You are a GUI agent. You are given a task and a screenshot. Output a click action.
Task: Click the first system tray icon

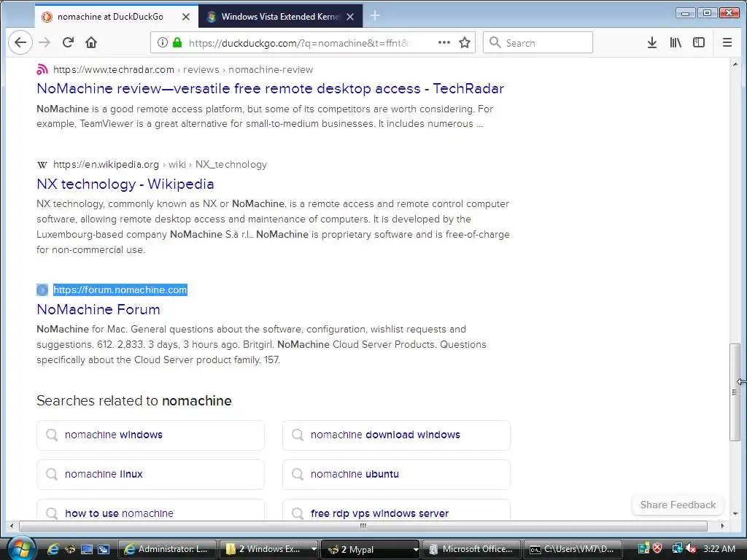[x=644, y=548]
